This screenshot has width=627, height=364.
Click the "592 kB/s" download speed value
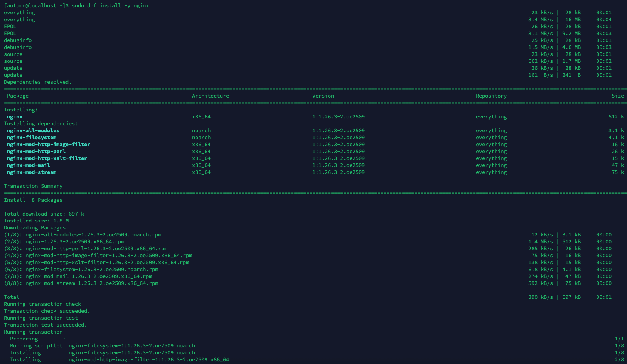click(541, 283)
